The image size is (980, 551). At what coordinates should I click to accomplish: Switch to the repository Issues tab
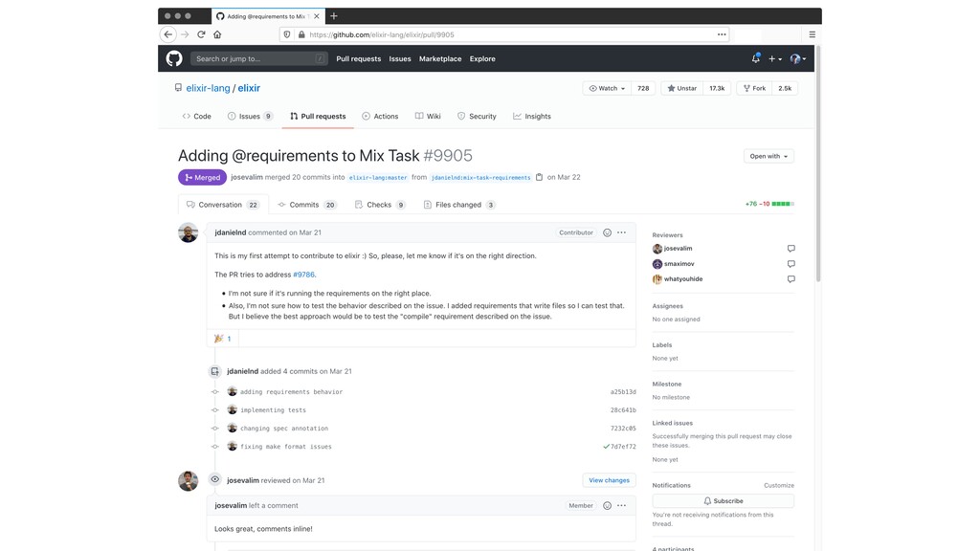[x=250, y=116]
